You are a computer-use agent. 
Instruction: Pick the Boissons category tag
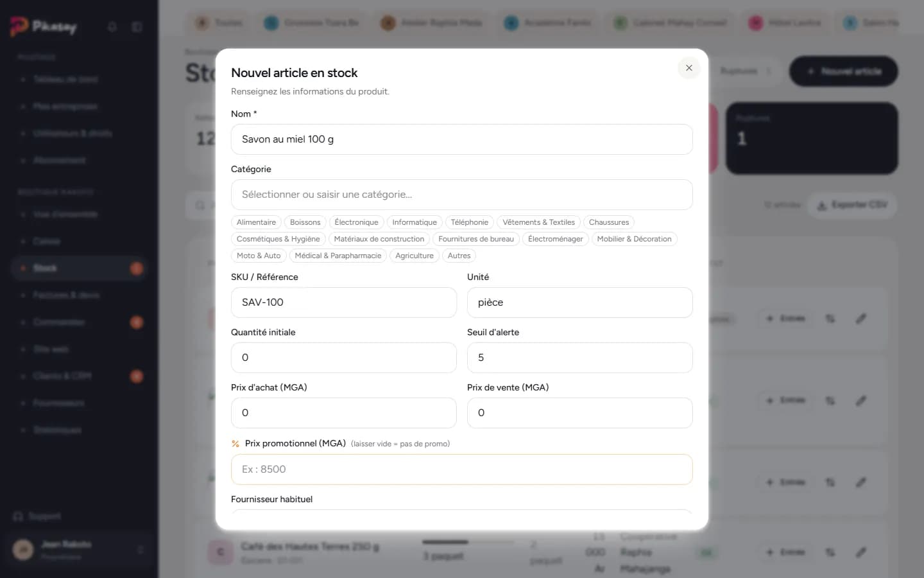305,222
